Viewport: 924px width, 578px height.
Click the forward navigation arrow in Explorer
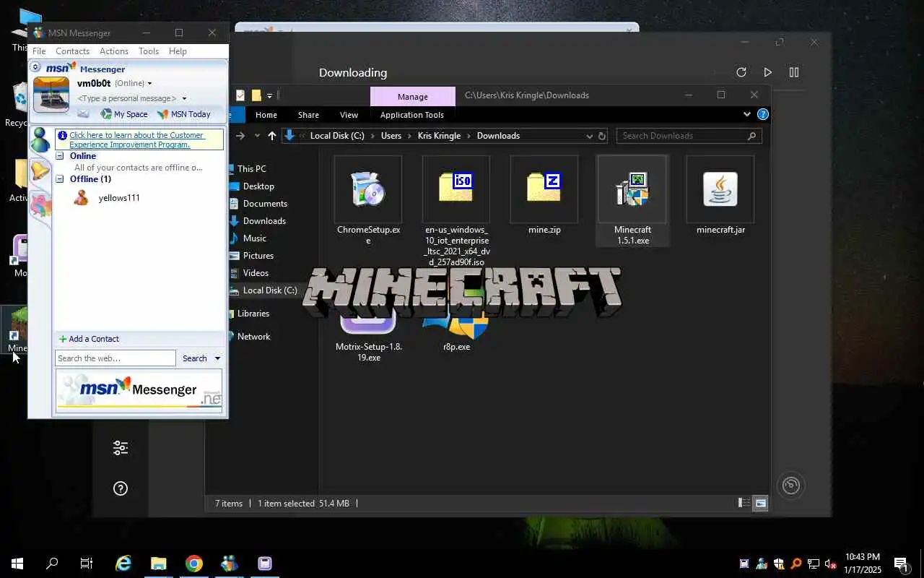tap(240, 136)
